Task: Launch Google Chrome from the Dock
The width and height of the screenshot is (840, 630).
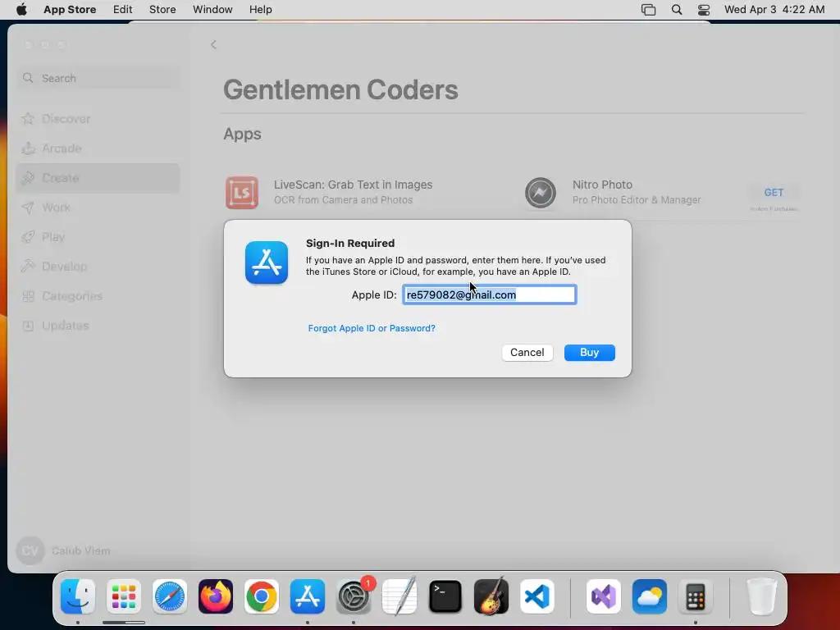Action: pyautogui.click(x=262, y=596)
